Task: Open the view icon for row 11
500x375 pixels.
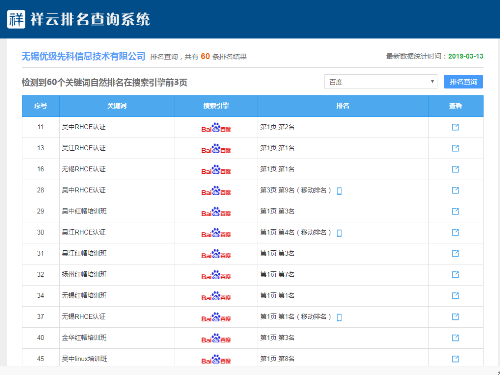Action: (x=455, y=127)
